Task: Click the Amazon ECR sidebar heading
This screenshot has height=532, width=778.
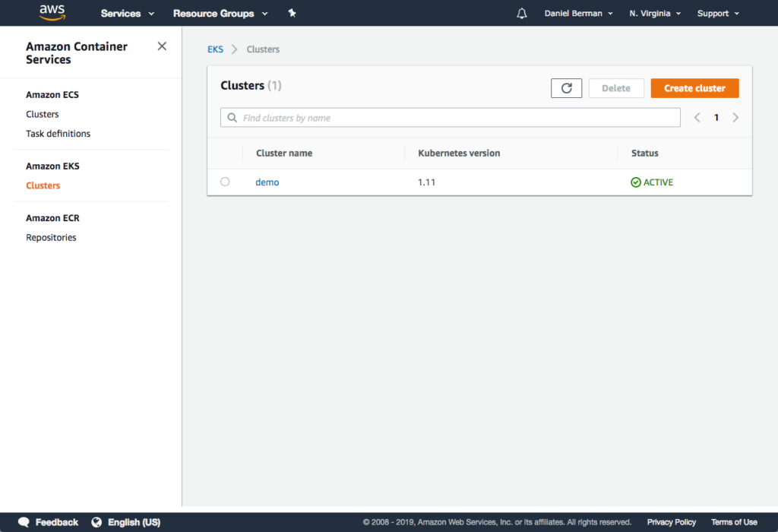Action: click(52, 218)
